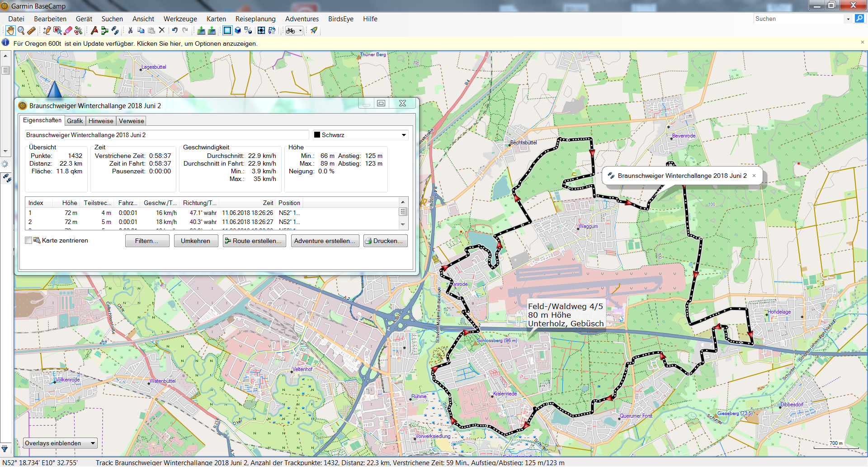The width and height of the screenshot is (868, 467).
Task: Click the Adventure erstellen... button
Action: [x=325, y=241]
